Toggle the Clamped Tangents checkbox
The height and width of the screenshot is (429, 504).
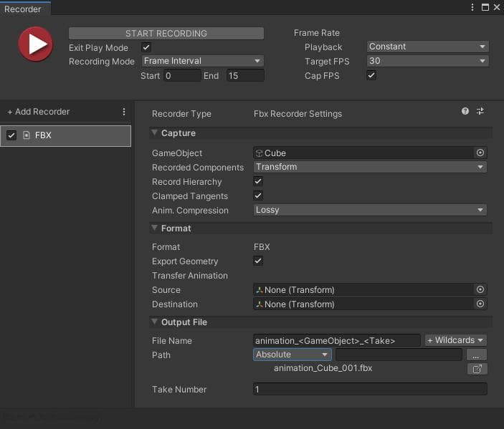258,196
